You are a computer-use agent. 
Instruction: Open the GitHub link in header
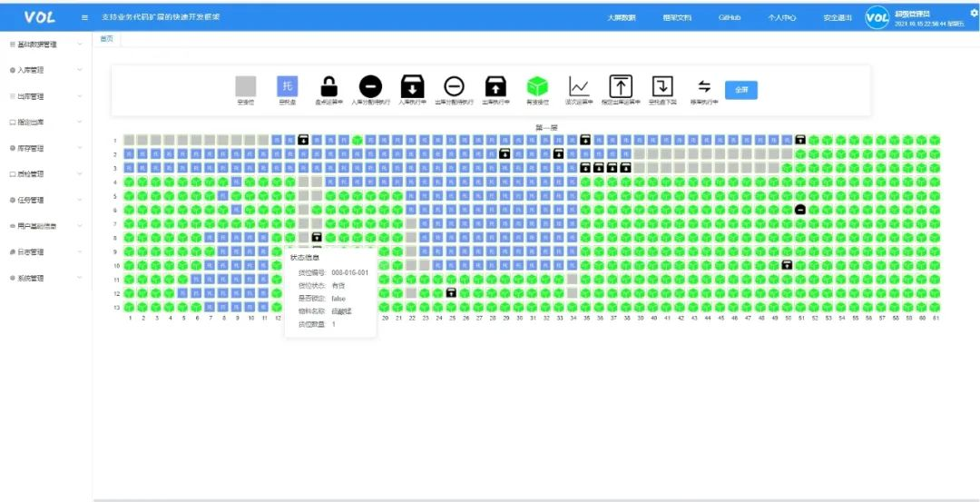pos(730,17)
